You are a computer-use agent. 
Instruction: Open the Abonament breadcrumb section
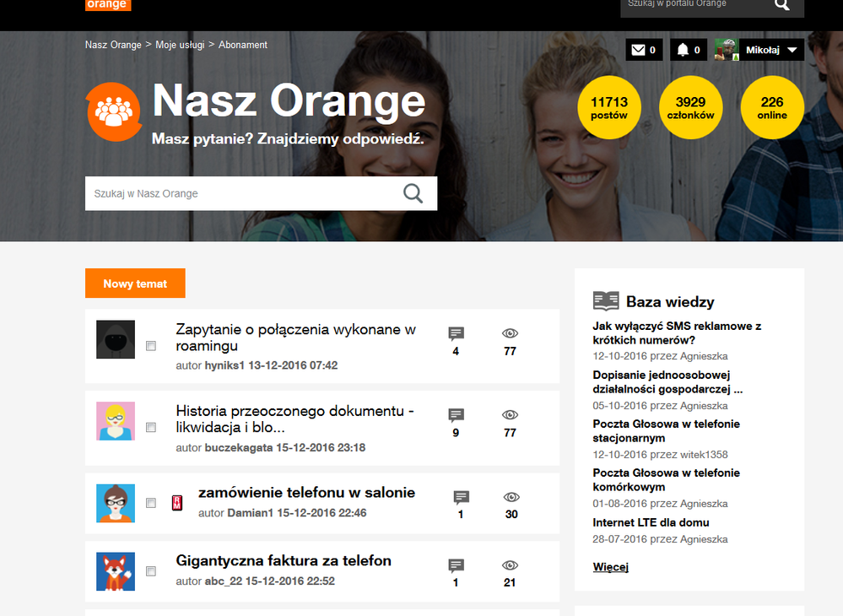point(242,45)
